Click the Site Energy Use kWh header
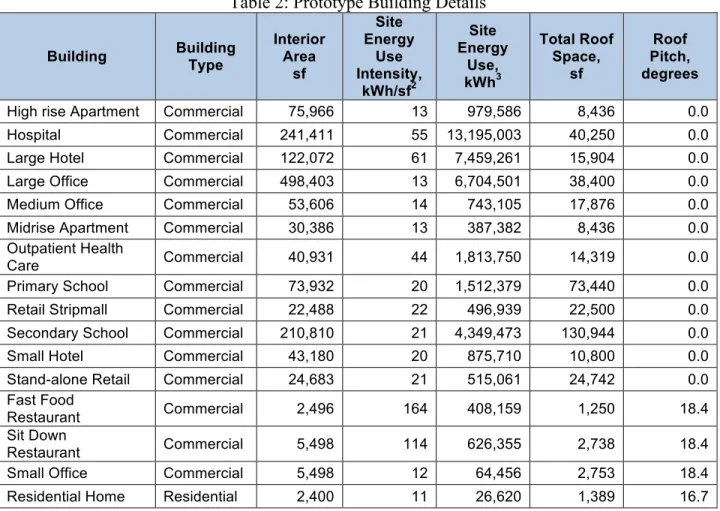720x511 pixels. point(483,56)
